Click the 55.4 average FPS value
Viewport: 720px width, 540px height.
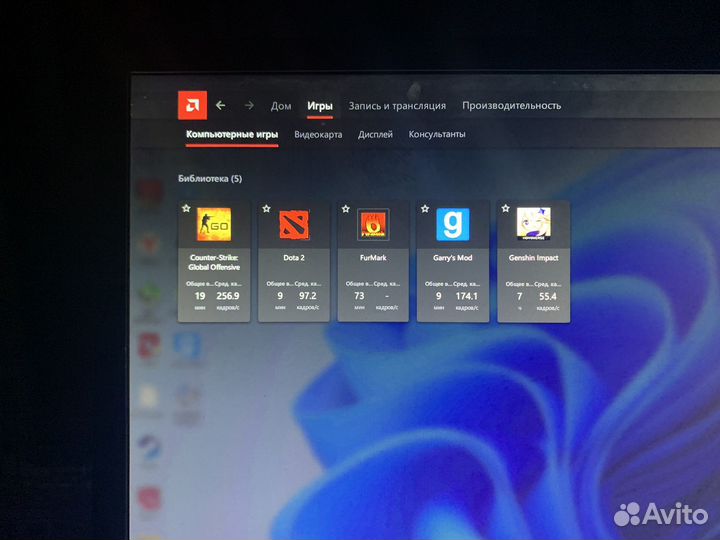548,297
